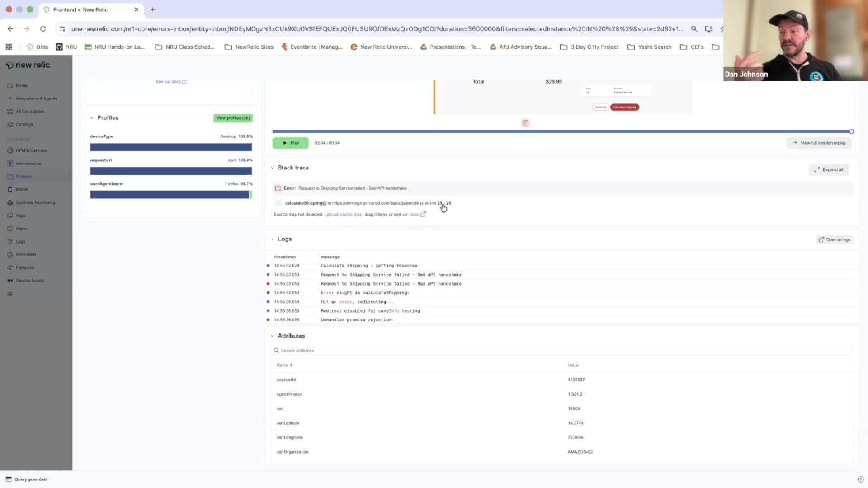Go back with the browser back arrow
This screenshot has width=868, height=488.
10,29
